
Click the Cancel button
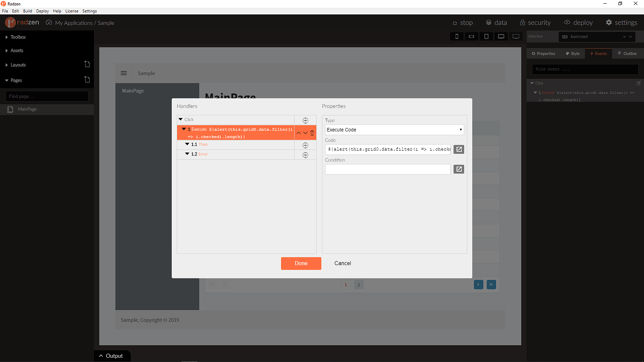tap(343, 263)
